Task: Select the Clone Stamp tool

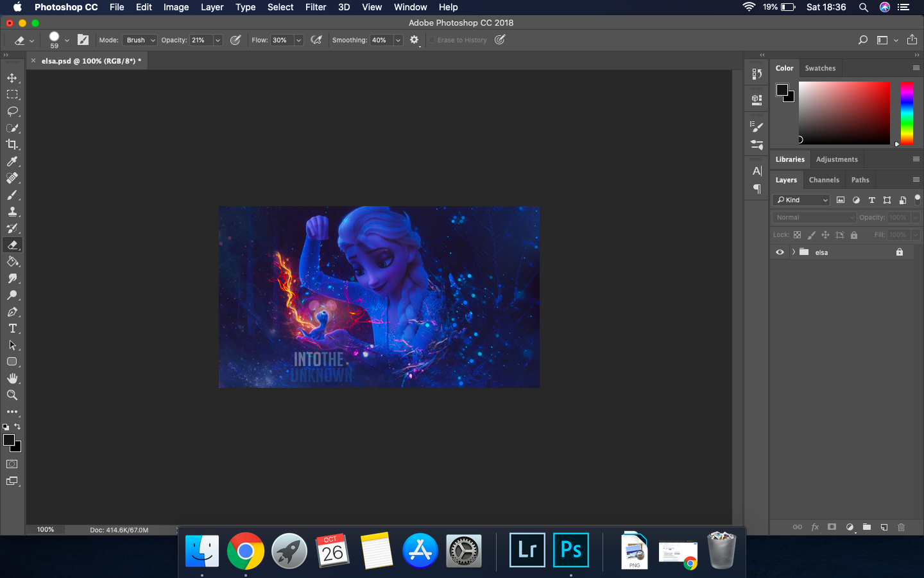Action: pos(12,211)
